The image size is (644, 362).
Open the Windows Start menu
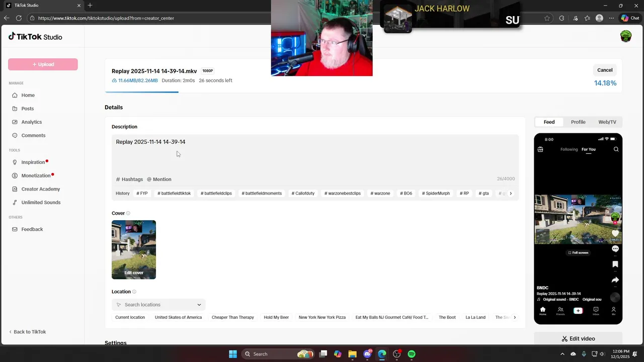click(x=233, y=354)
